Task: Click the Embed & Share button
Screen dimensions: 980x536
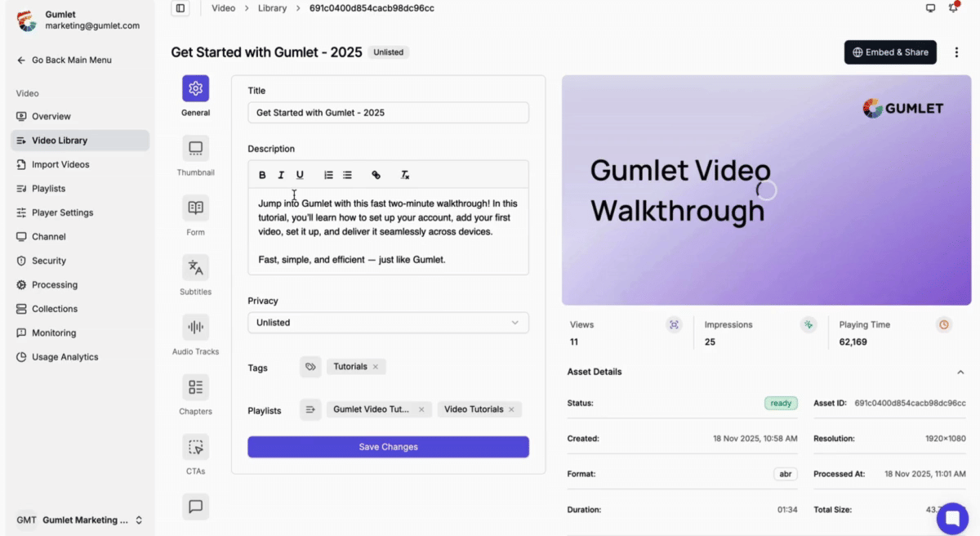Action: tap(889, 52)
